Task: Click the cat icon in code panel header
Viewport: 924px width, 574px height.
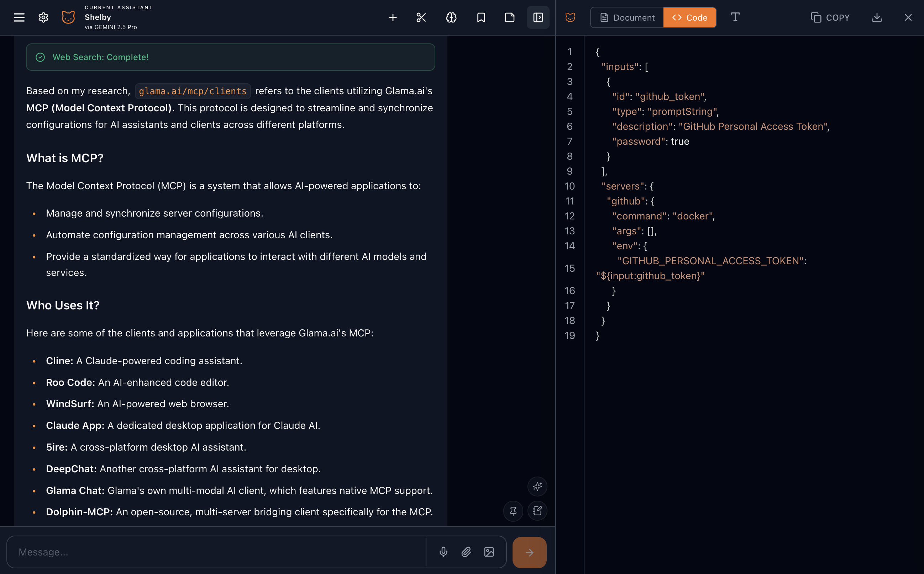Action: (570, 17)
